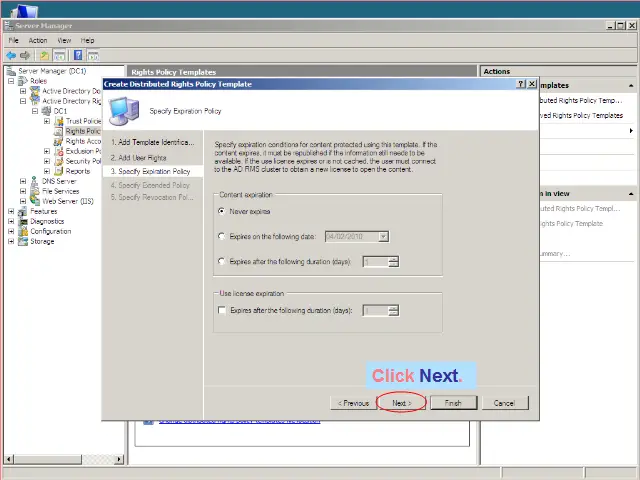Screen dimensions: 640x480
Task: Open the File menu
Action: point(13,40)
